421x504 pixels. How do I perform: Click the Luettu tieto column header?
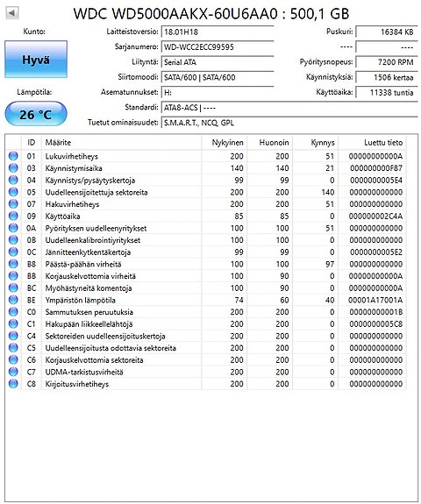pyautogui.click(x=372, y=142)
